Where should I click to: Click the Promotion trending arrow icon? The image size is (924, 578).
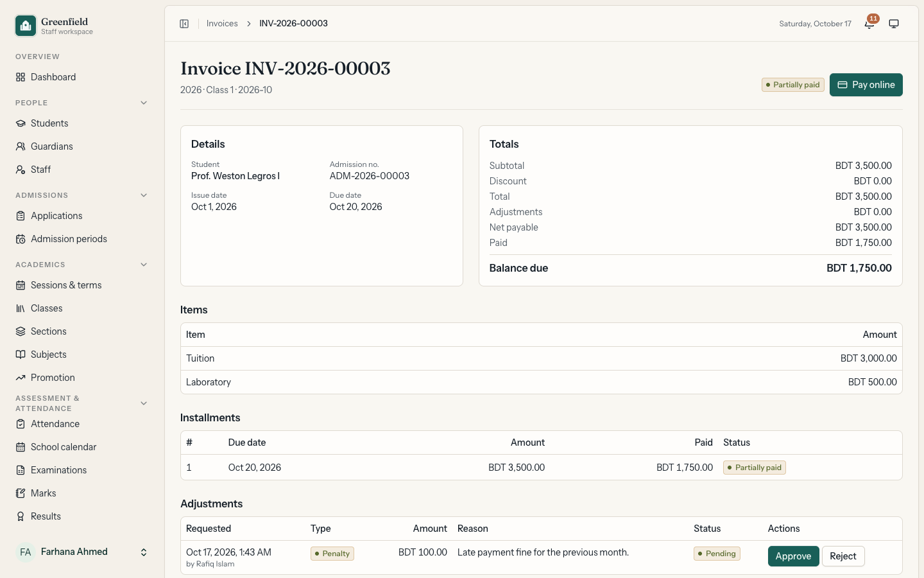(x=21, y=378)
